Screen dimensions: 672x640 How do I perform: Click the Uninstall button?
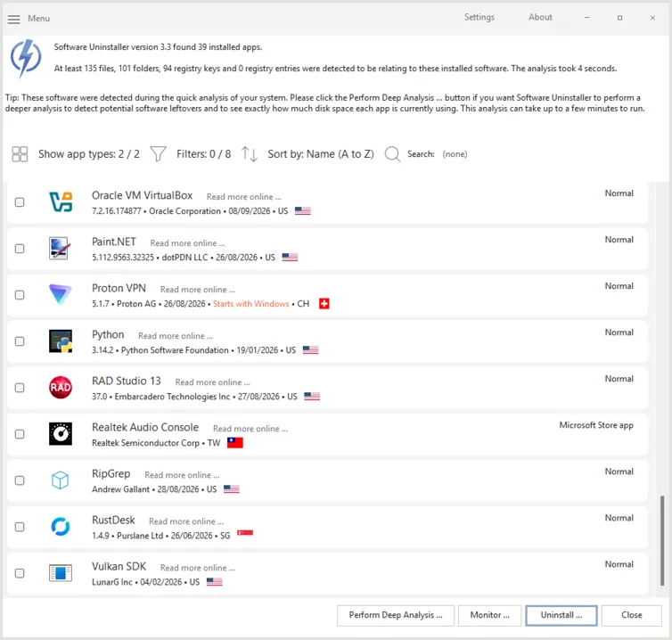tap(561, 615)
